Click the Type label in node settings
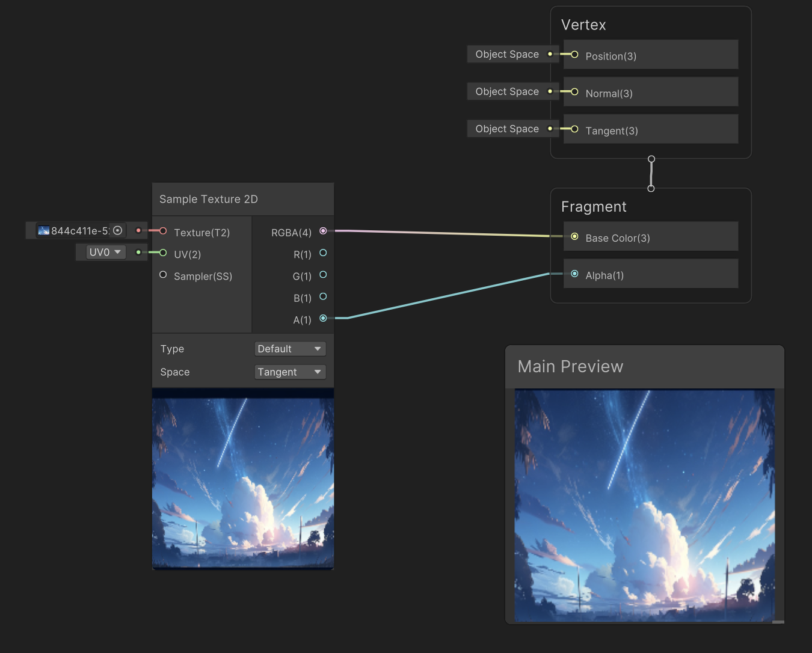Image resolution: width=812 pixels, height=653 pixels. coord(172,349)
